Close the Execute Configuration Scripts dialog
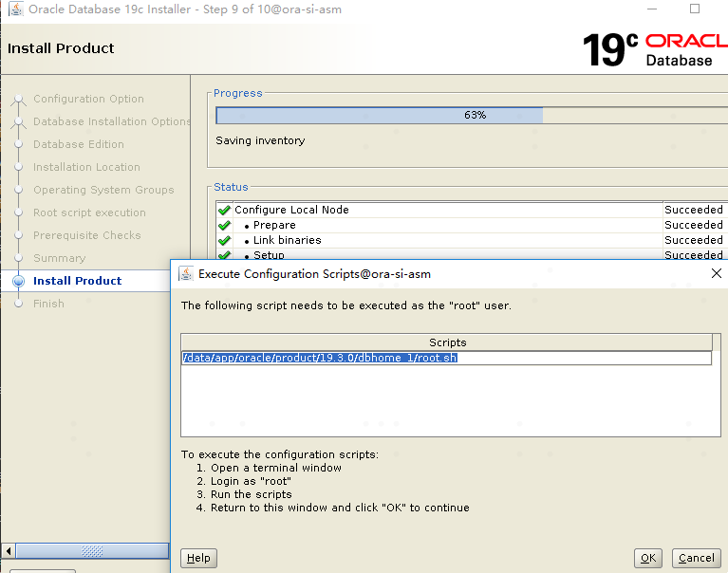The width and height of the screenshot is (728, 573). (717, 273)
